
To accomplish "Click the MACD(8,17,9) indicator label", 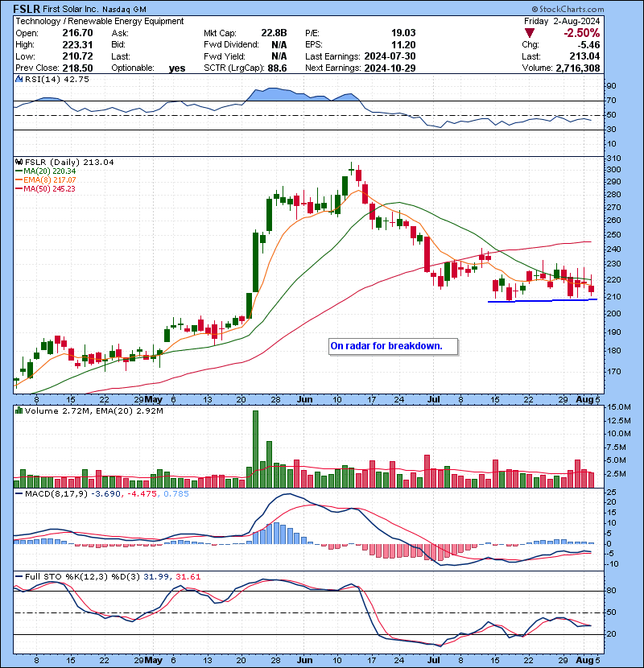I will 56,494.
